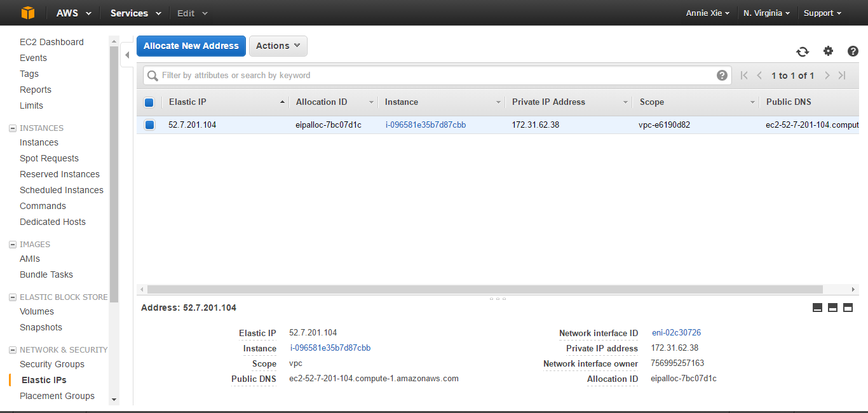Refresh the Elastic IP list

(x=803, y=51)
